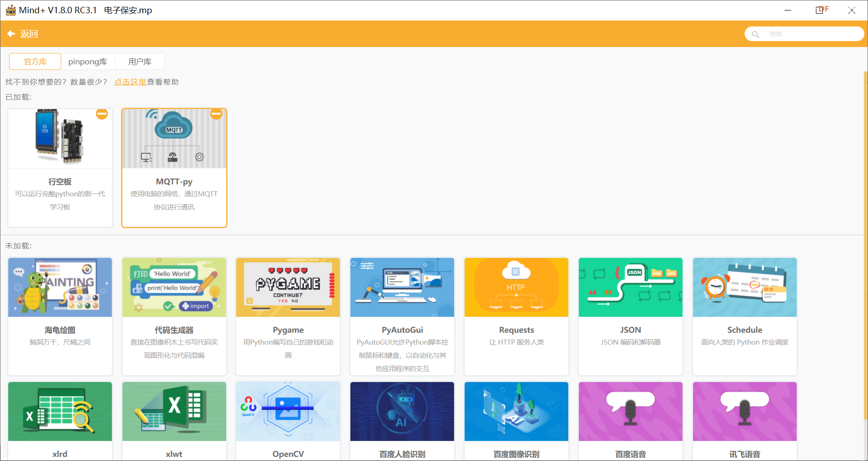
Task: Load the 海龟绘图 turtle painting icon
Action: pyautogui.click(x=60, y=287)
